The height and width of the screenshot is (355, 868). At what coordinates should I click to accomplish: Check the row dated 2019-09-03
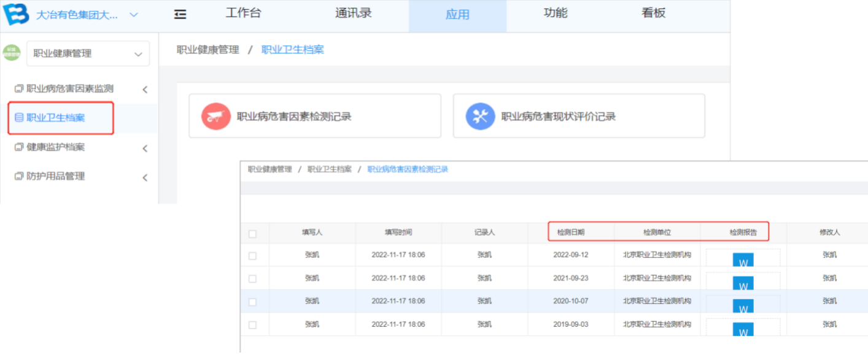click(x=252, y=325)
